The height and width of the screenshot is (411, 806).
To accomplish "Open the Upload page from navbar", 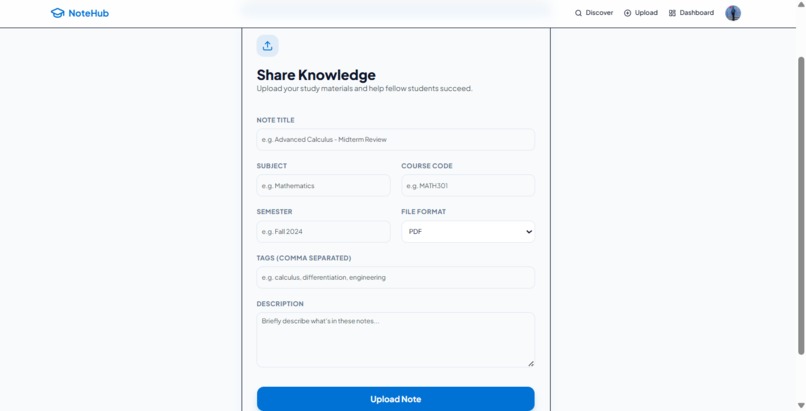I will [x=640, y=13].
